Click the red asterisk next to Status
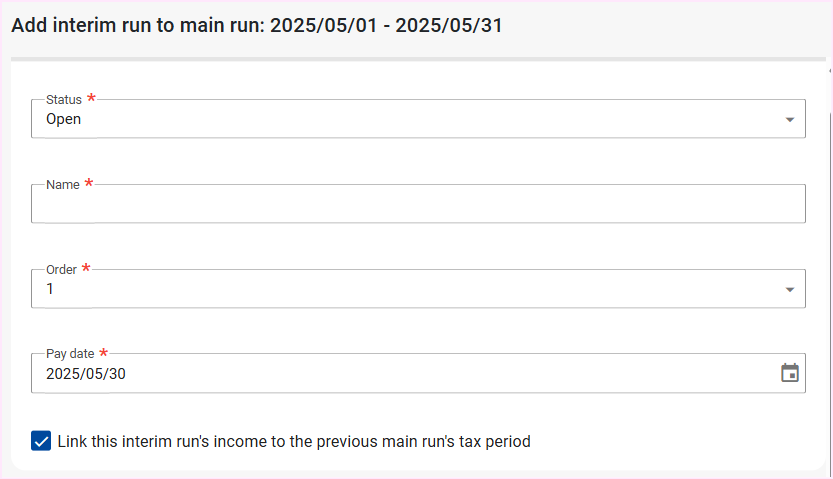 point(92,99)
